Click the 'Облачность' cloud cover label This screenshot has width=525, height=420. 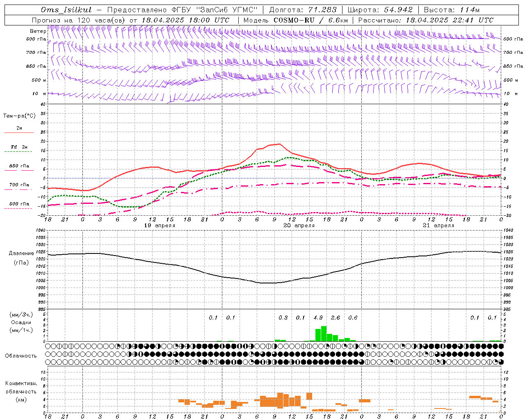pyautogui.click(x=21, y=356)
